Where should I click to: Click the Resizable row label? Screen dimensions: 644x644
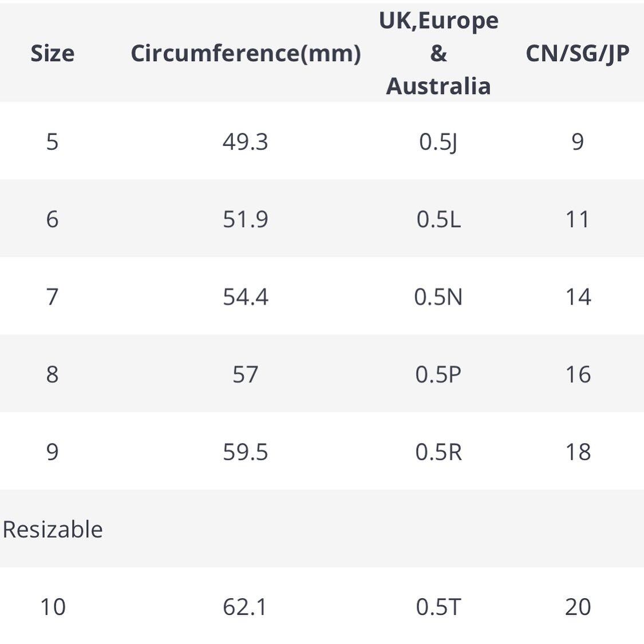53,529
